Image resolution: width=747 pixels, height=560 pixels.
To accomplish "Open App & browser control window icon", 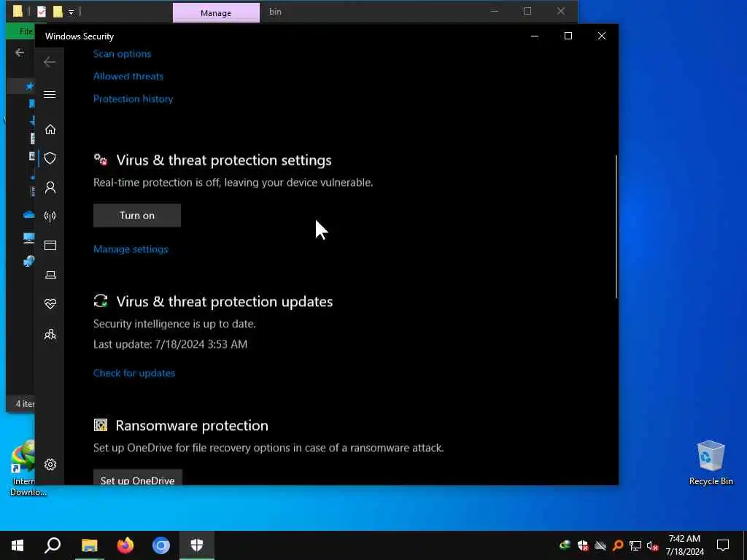I will click(50, 245).
